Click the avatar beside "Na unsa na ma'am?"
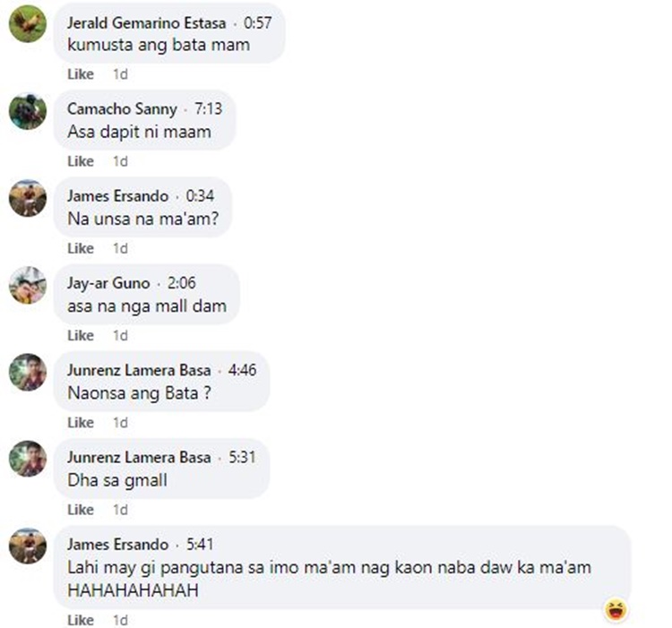Screen dimensions: 672x628 pyautogui.click(x=28, y=198)
